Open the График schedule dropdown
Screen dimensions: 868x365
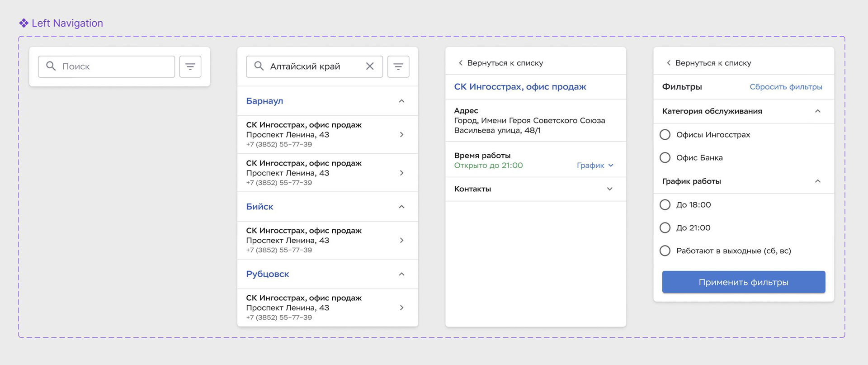pyautogui.click(x=595, y=166)
